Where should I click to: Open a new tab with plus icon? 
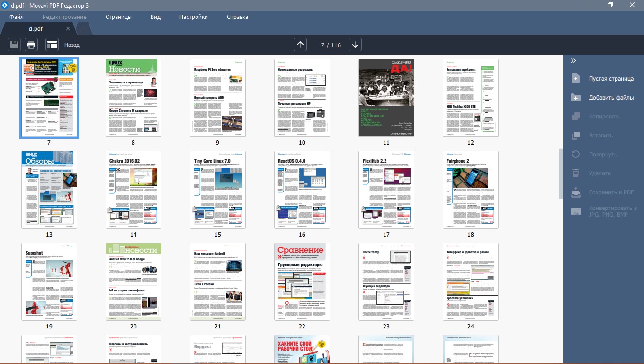point(83,29)
